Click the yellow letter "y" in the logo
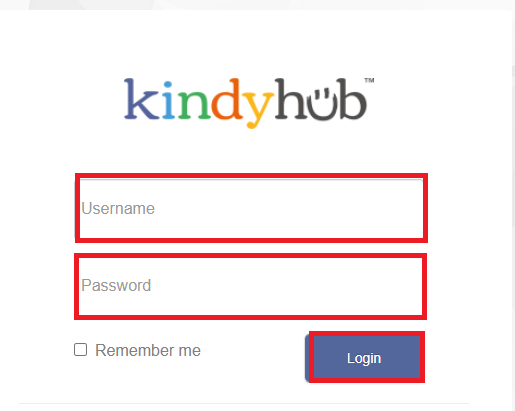 pos(258,109)
